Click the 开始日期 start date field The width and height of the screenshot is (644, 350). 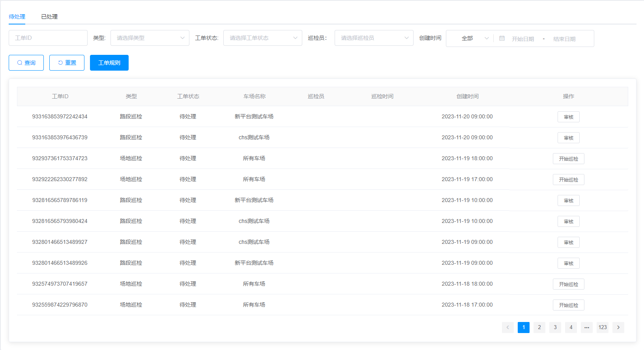[523, 39]
